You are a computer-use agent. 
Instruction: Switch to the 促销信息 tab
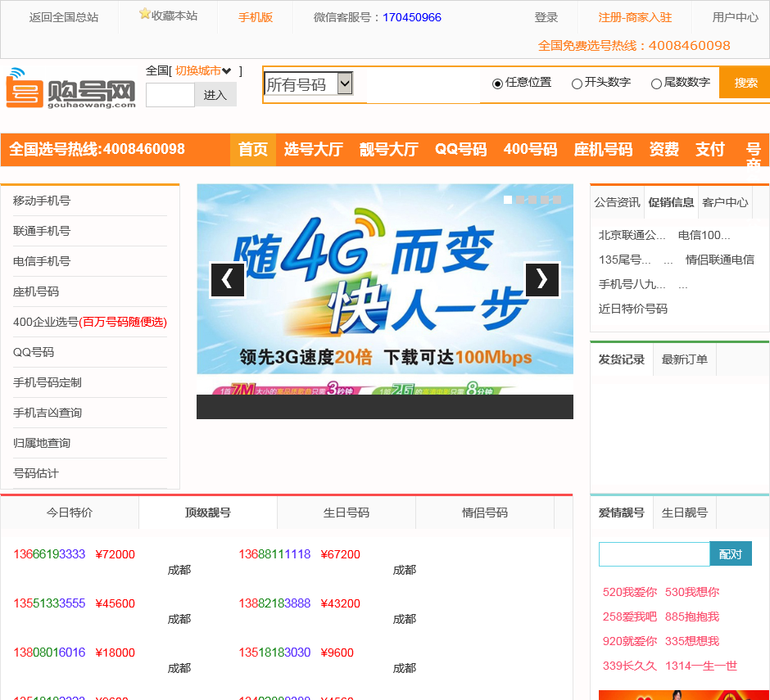[672, 202]
